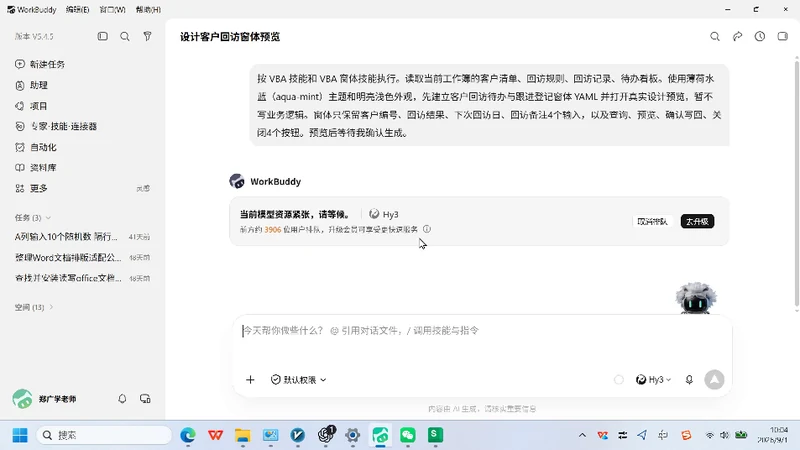Image resolution: width=800 pixels, height=450 pixels.
Task: Click the message feedback icon beside bell
Action: [x=145, y=398]
